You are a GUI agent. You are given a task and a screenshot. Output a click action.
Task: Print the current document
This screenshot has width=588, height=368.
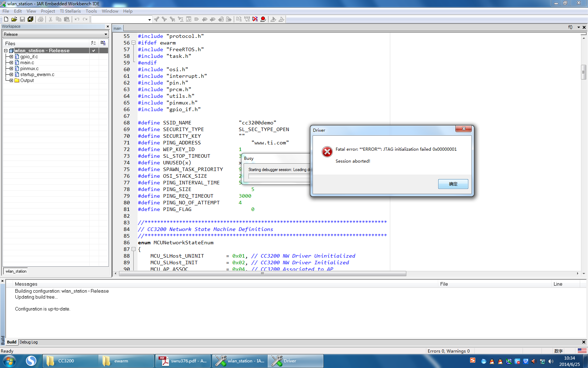tap(41, 19)
